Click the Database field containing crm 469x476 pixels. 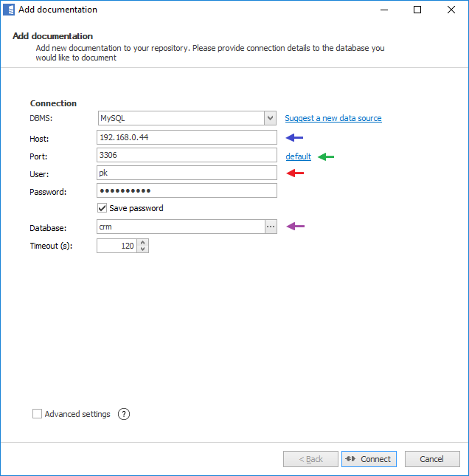click(x=181, y=227)
